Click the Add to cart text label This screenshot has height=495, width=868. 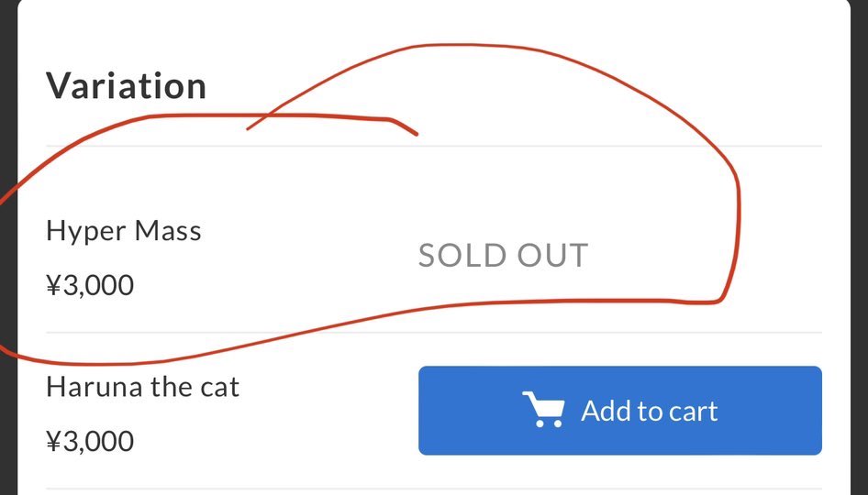pyautogui.click(x=649, y=411)
